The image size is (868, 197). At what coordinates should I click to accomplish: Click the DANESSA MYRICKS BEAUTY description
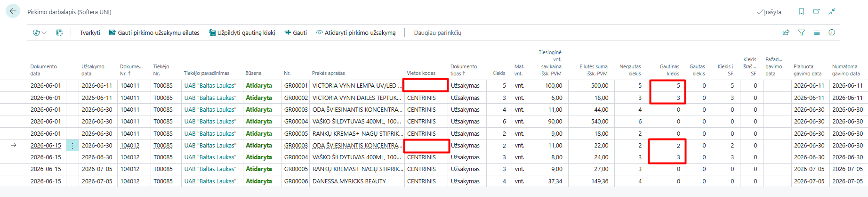349,181
